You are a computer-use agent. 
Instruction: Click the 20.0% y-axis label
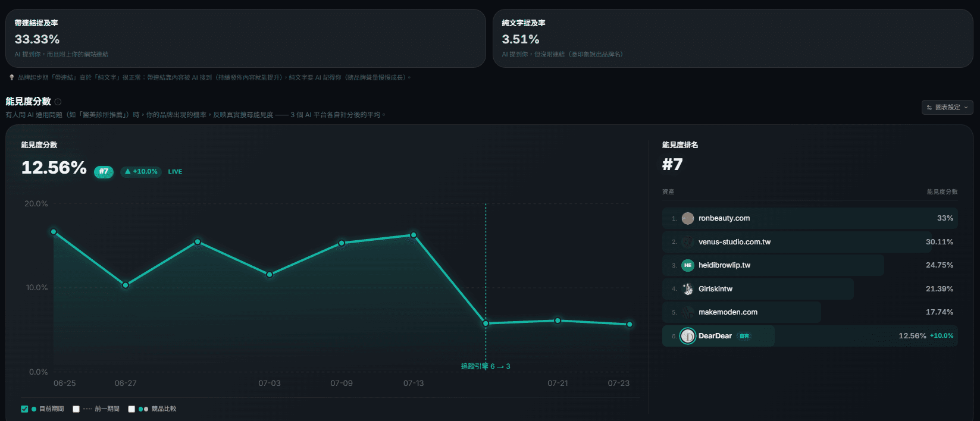click(36, 204)
